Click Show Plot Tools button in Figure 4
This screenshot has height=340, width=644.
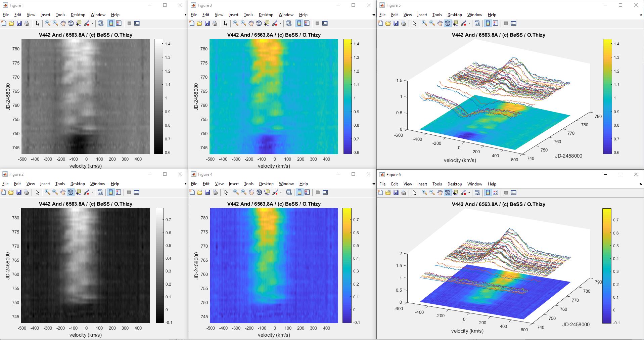coord(325,192)
